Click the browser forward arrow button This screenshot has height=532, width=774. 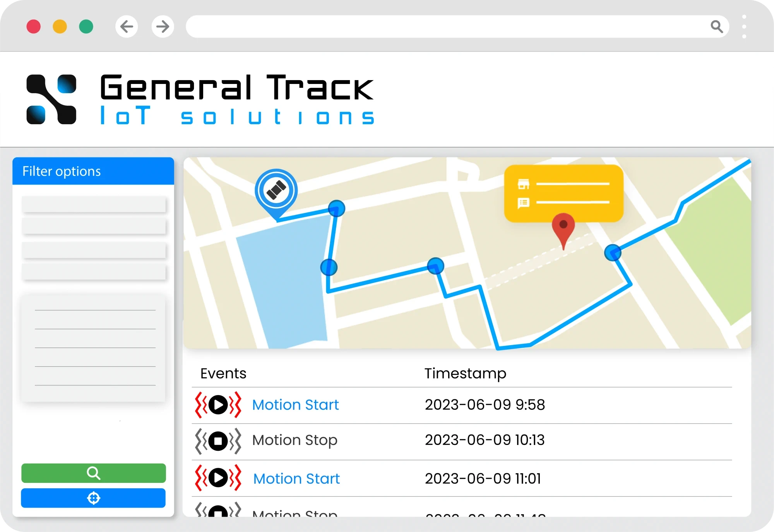(x=163, y=27)
